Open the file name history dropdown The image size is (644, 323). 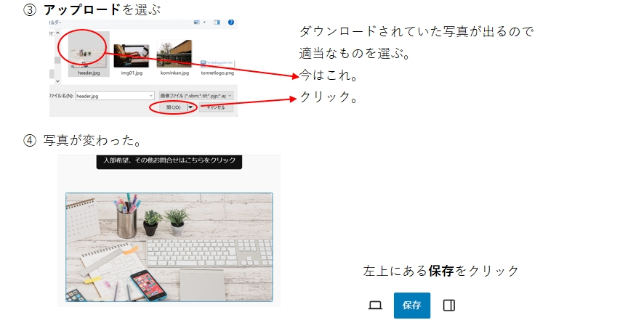[150, 95]
